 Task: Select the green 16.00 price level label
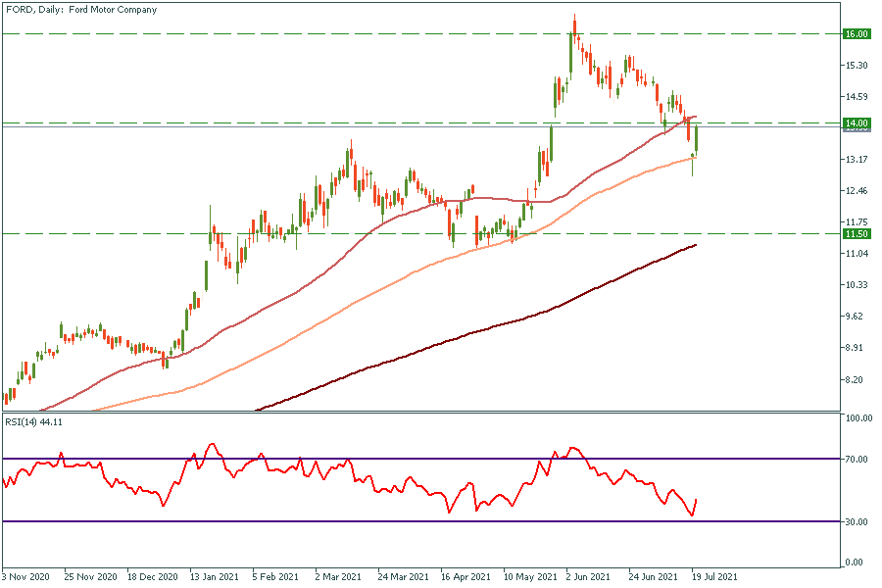pos(857,33)
